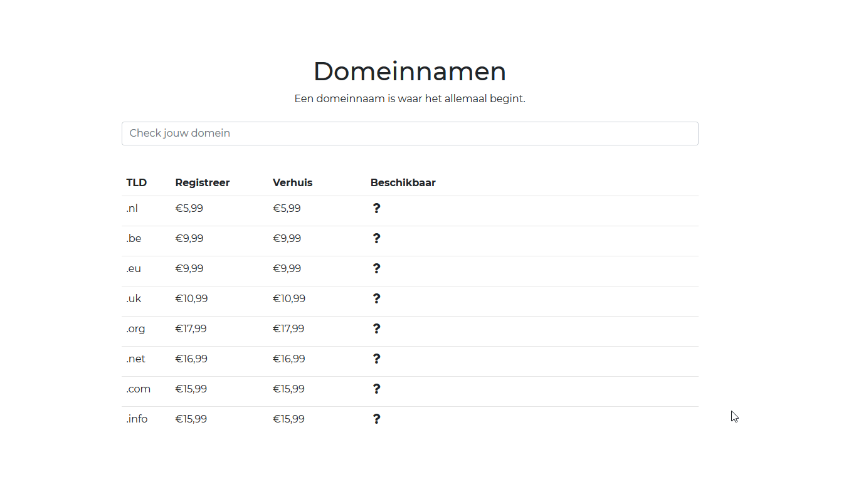Click the .org Registreer price €17,99
856x504 pixels.
191,328
